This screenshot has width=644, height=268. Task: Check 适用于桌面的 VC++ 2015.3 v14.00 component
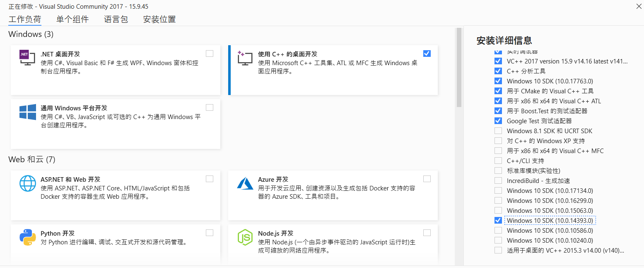(x=498, y=250)
